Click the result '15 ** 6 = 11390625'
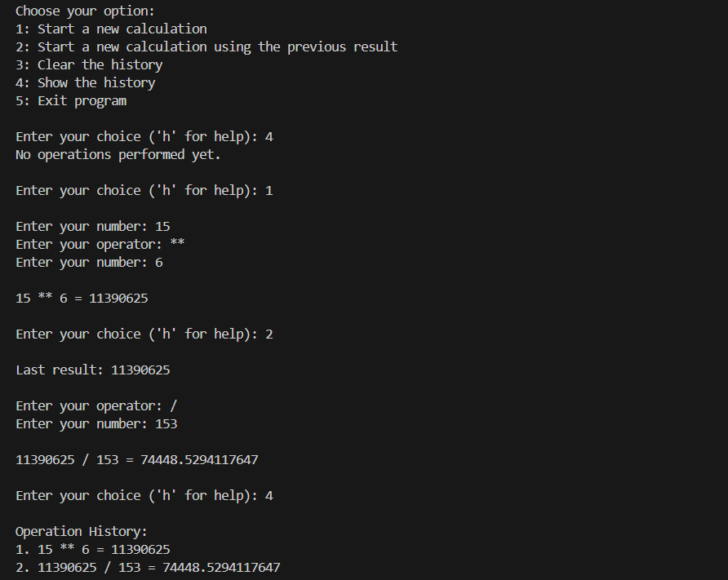Viewport: 728px width, 580px height. [82, 299]
